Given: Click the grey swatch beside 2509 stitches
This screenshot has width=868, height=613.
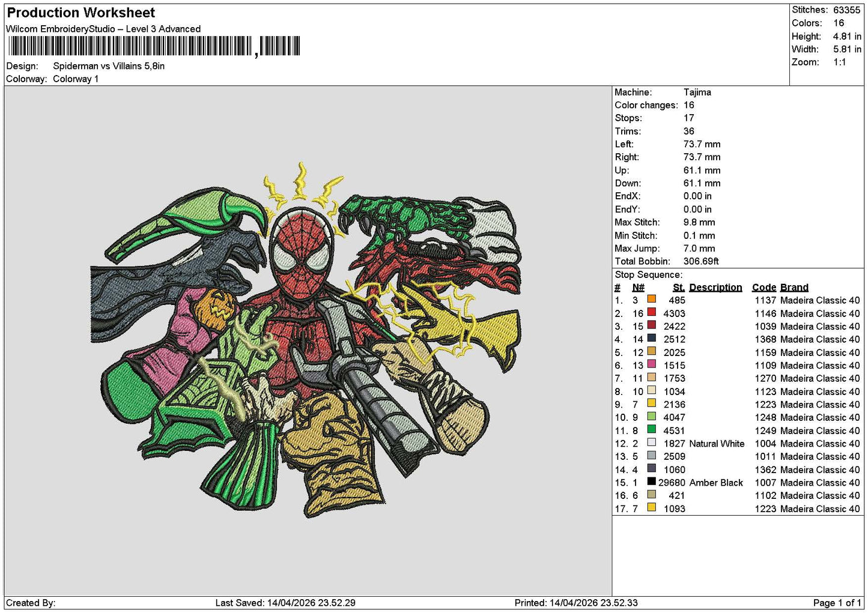Looking at the screenshot, I should [651, 456].
